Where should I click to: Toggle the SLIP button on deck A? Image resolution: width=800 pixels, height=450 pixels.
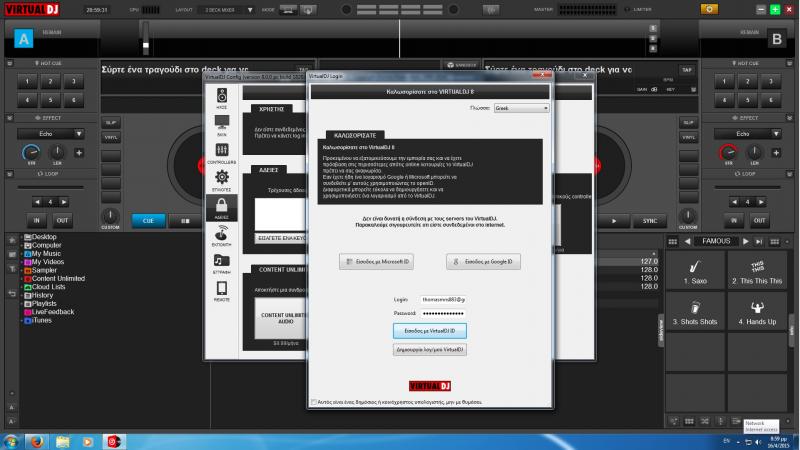111,123
